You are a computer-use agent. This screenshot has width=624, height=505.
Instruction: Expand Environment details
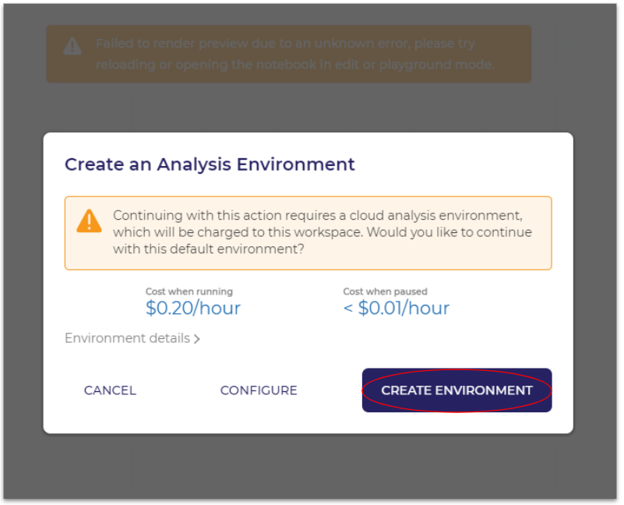pyautogui.click(x=132, y=338)
